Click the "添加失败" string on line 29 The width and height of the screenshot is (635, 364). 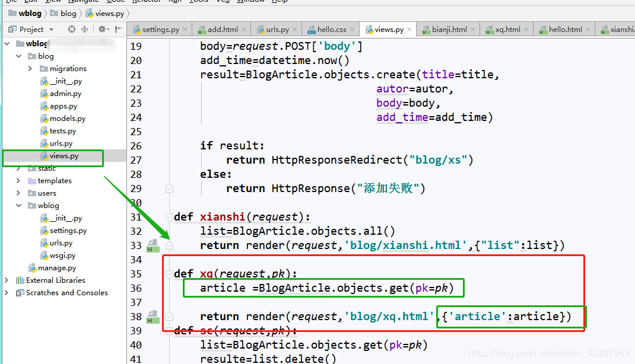click(388, 189)
